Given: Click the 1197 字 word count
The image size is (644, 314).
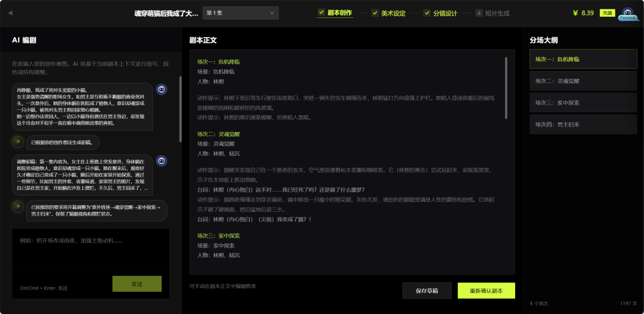Looking at the screenshot, I should click(x=628, y=304).
